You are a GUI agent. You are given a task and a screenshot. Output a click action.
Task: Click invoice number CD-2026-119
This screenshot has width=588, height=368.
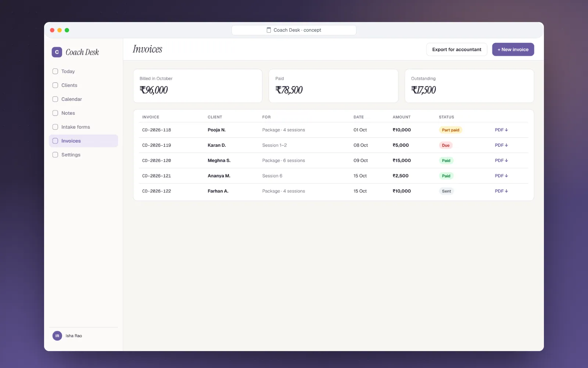157,145
